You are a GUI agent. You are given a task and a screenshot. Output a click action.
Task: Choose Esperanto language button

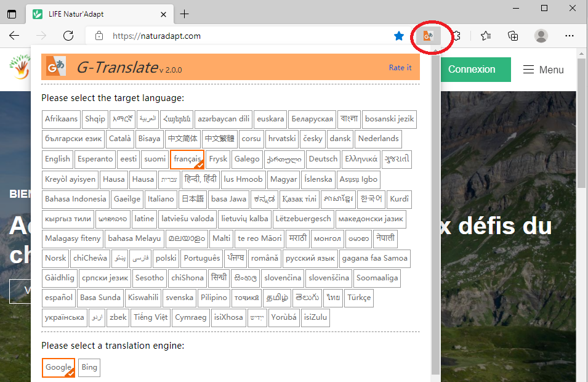coord(95,159)
